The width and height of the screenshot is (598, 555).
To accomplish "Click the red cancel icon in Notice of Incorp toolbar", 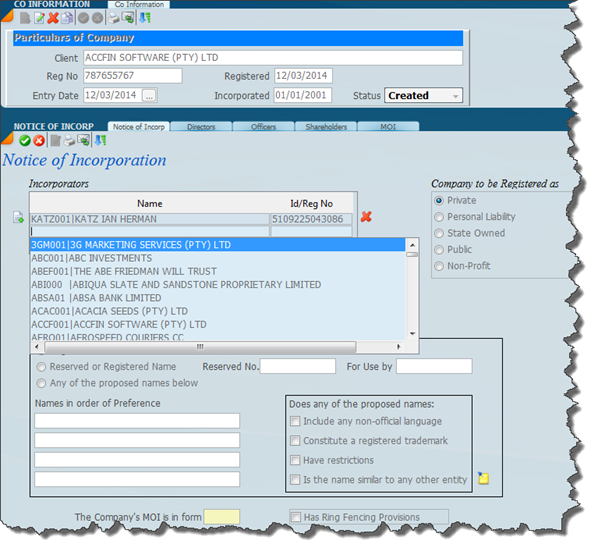I will click(39, 141).
